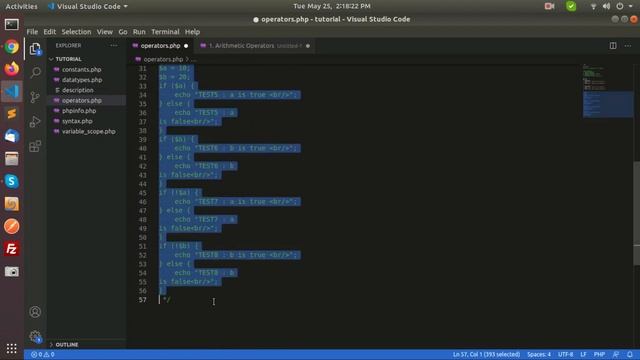This screenshot has width=640, height=360.
Task: Open the editor More Actions ellipsis
Action: pyautogui.click(x=628, y=46)
